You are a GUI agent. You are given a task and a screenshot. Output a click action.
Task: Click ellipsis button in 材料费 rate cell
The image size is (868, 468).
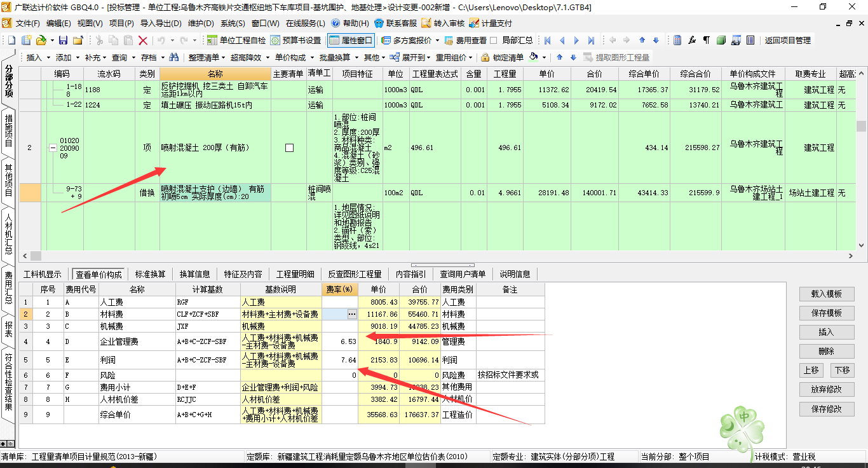[352, 314]
